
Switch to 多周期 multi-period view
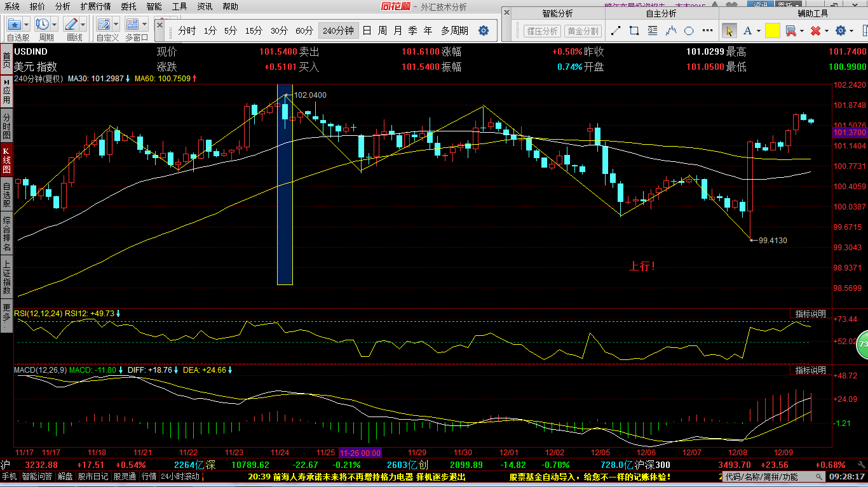click(454, 30)
